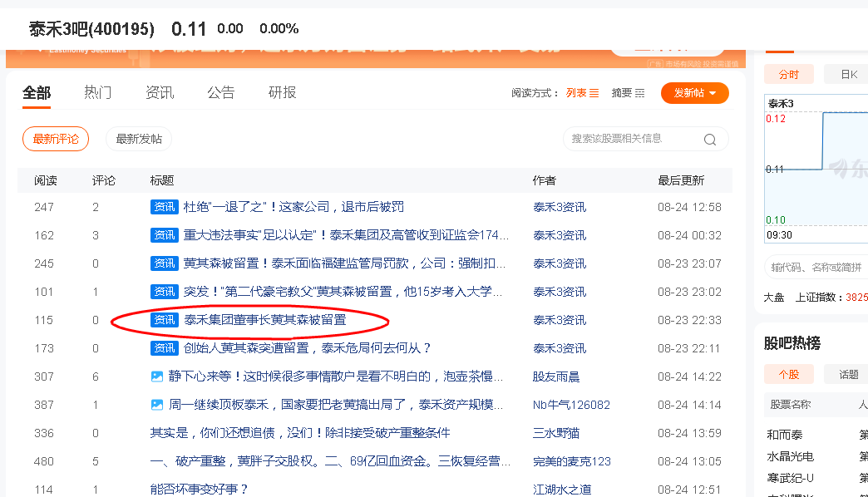The height and width of the screenshot is (497, 868).
Task: Open post 重大违法事实"足以认定"！泰禾集团
Action: (346, 235)
